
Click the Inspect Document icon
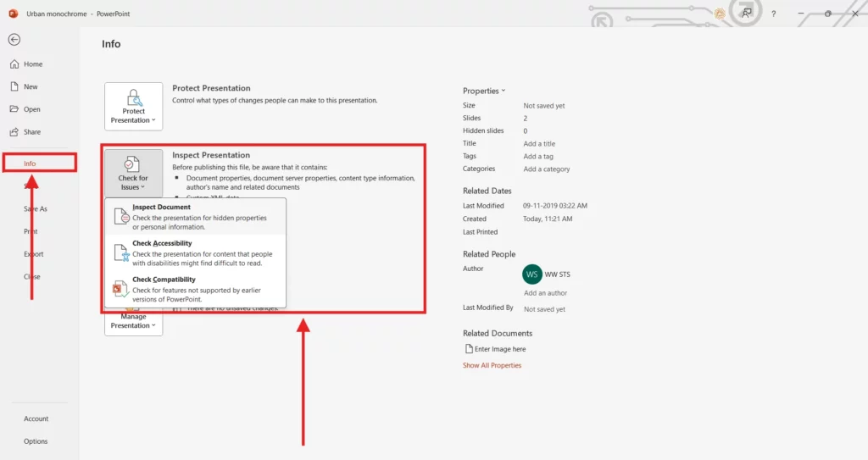(x=121, y=217)
